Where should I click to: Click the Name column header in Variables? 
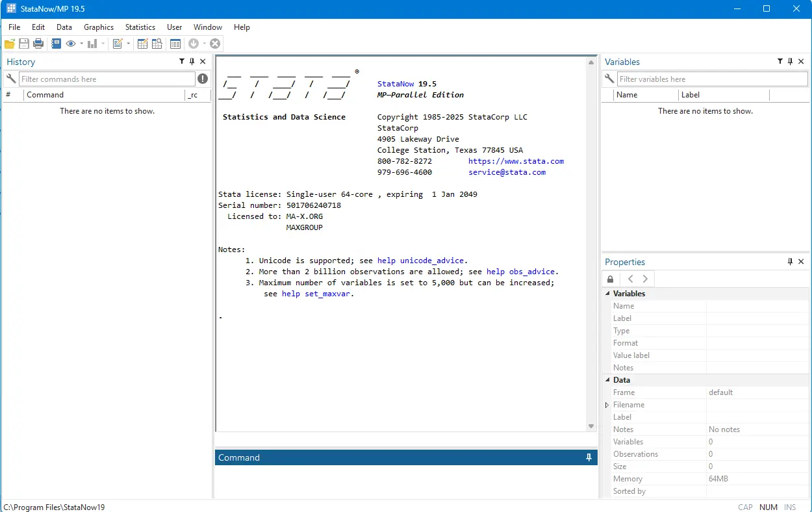tap(646, 95)
